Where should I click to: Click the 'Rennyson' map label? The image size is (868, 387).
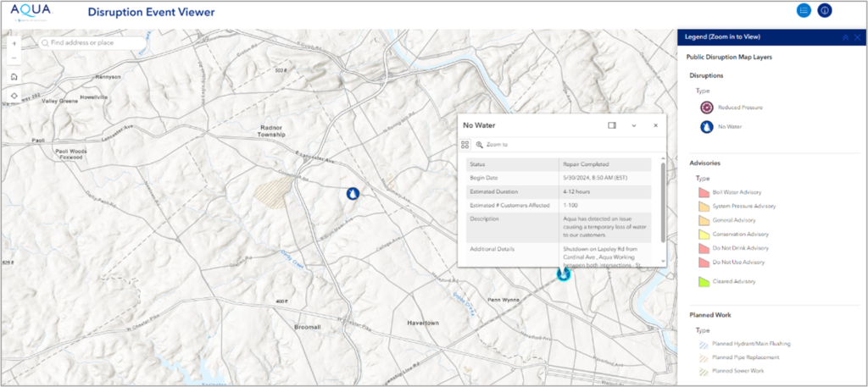[108, 77]
